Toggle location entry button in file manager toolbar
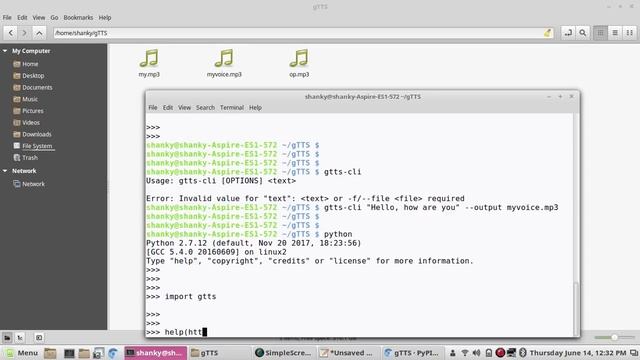Viewport: 640px width, 360px height. (x=568, y=33)
